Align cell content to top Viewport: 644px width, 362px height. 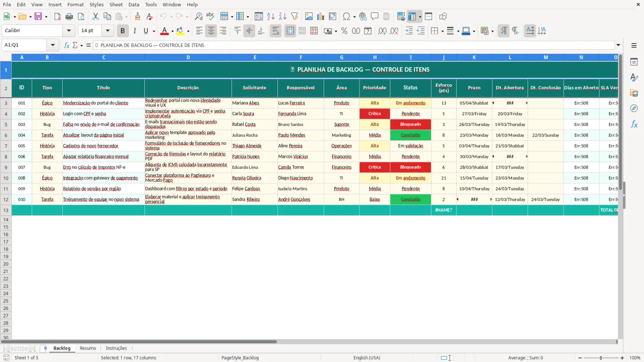[237, 31]
